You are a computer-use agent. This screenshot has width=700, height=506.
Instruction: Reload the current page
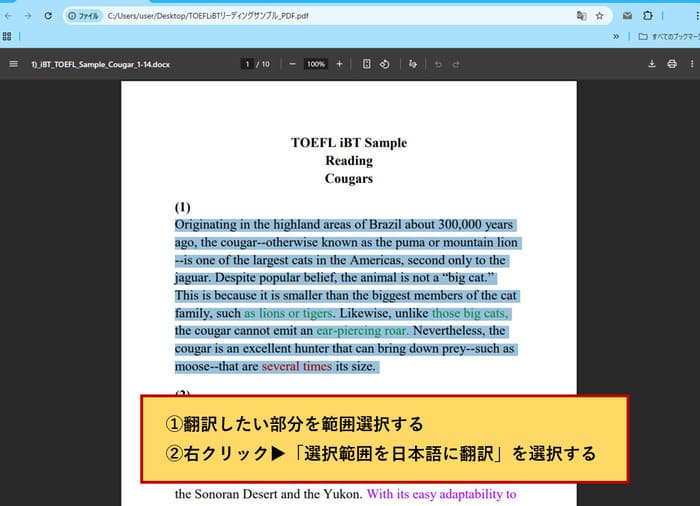[x=47, y=16]
